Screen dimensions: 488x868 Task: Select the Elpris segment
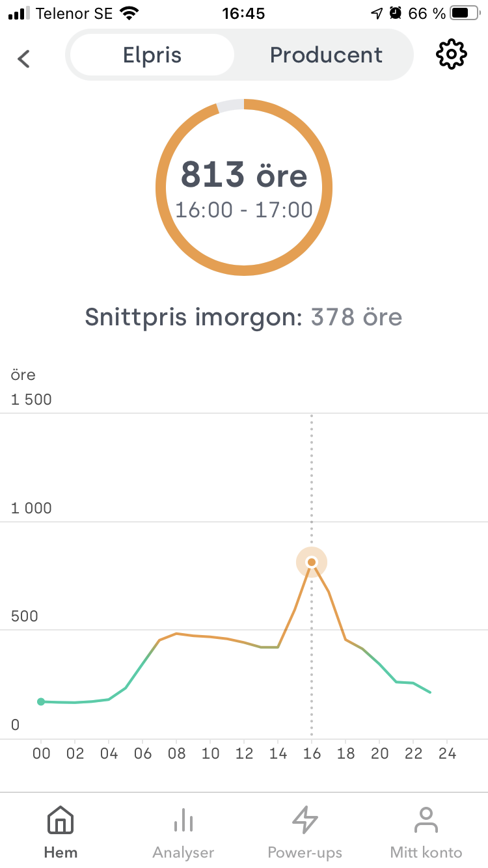tap(152, 55)
